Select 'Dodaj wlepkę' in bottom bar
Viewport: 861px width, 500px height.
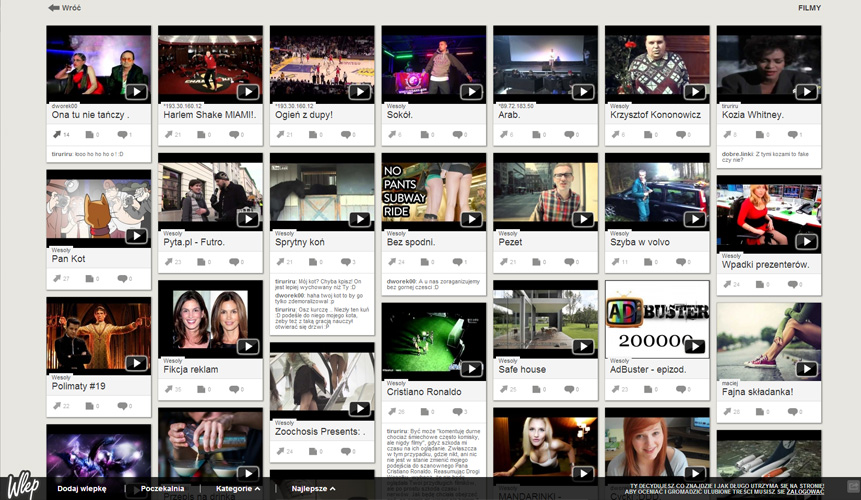pos(82,488)
